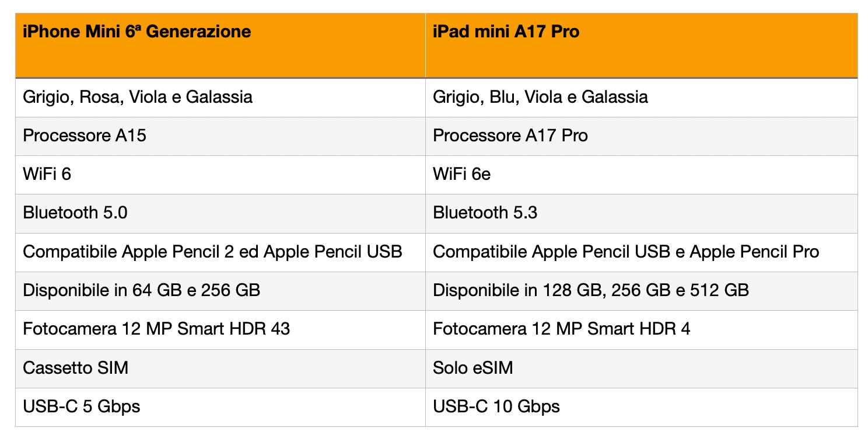Viewport: 868px width, 438px height.
Task: Click the 'Cassetto SIM' cell
Action: point(76,368)
